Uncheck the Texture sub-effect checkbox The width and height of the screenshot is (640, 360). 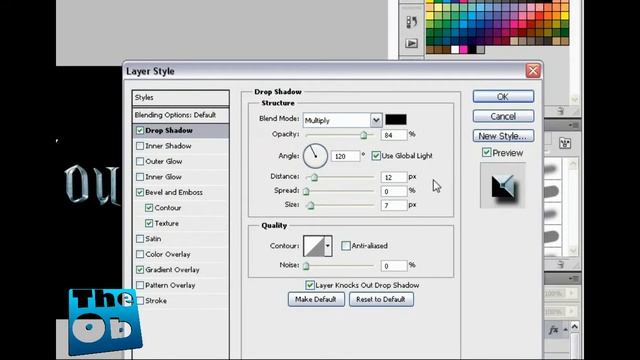149,224
